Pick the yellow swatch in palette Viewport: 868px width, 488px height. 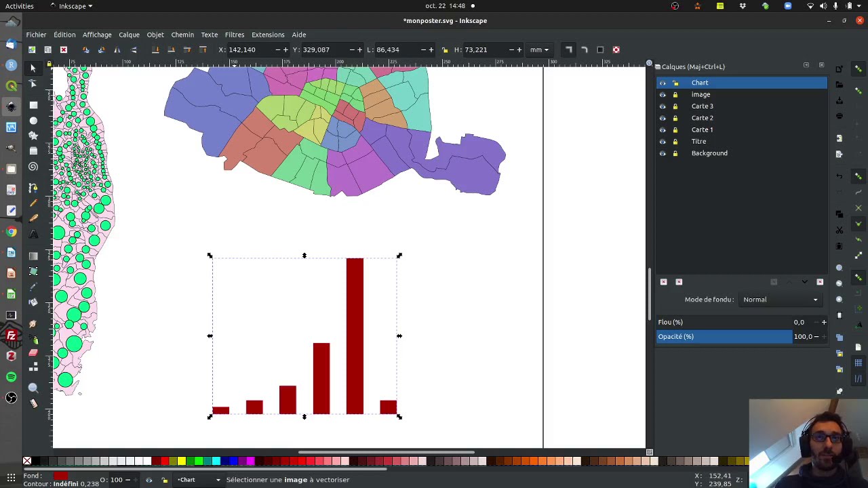[x=181, y=462]
